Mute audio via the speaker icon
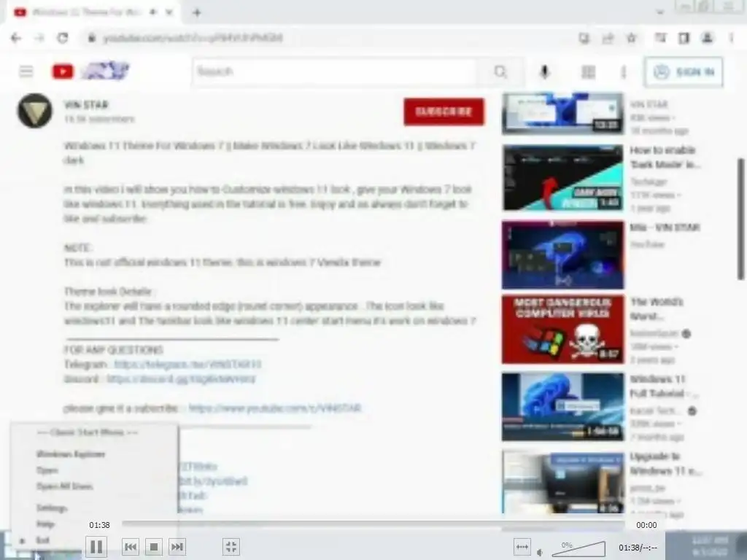This screenshot has width=747, height=560. pyautogui.click(x=540, y=553)
